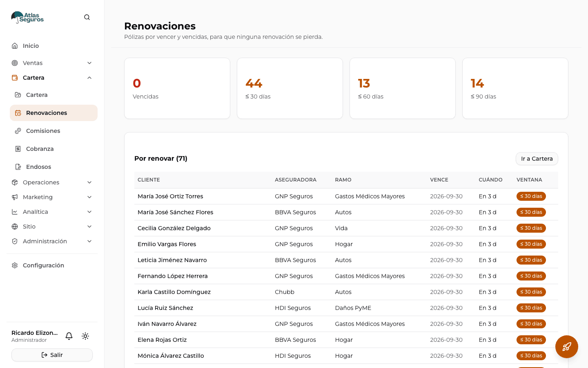Click the Sitio globe icon
The width and height of the screenshot is (588, 368).
(15, 227)
